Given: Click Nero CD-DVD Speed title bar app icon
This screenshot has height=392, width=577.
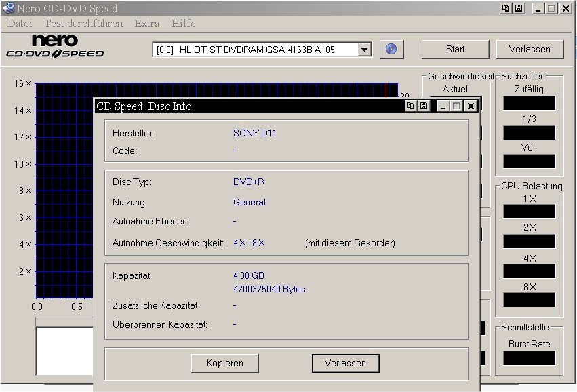Looking at the screenshot, I should [9, 8].
